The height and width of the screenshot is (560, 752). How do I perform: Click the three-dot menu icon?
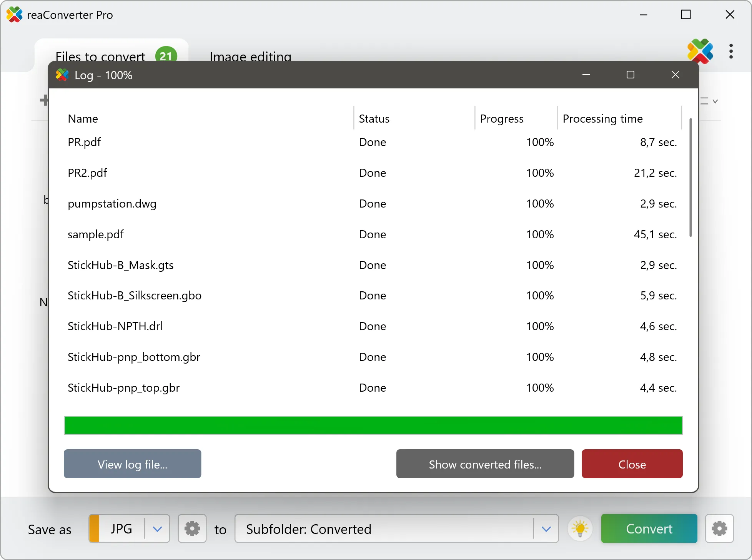[x=731, y=51]
